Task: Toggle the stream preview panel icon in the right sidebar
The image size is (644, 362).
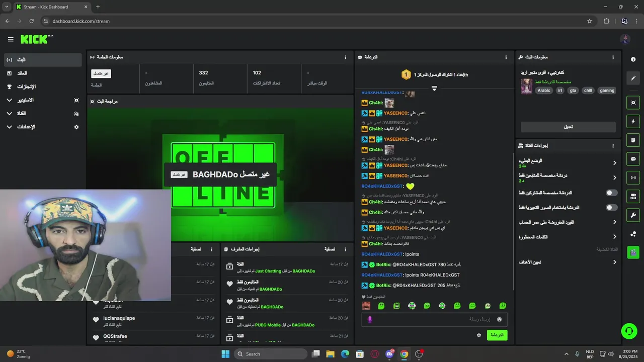Action: (x=633, y=103)
